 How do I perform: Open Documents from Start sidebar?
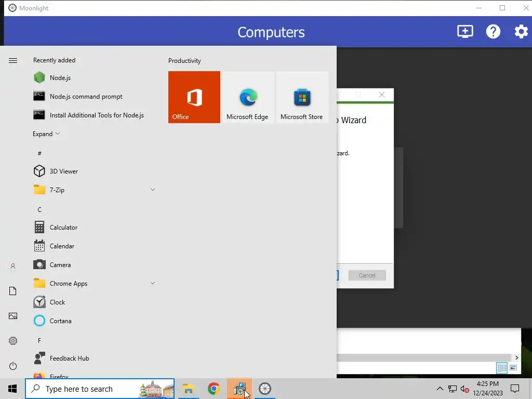point(13,291)
